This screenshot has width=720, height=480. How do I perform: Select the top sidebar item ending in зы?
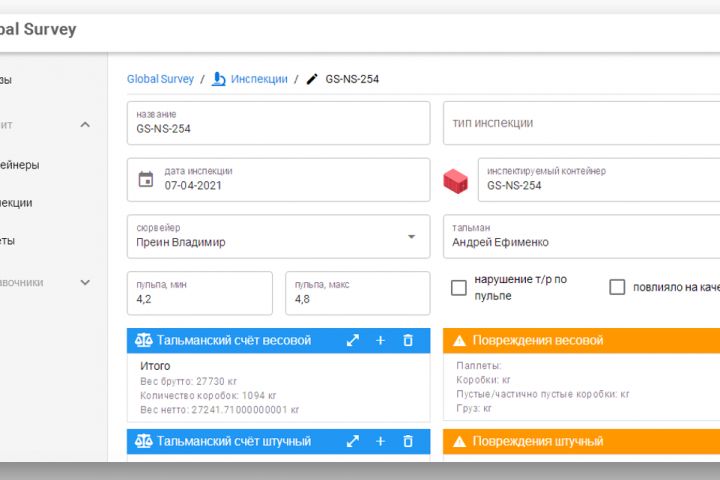[x=6, y=80]
